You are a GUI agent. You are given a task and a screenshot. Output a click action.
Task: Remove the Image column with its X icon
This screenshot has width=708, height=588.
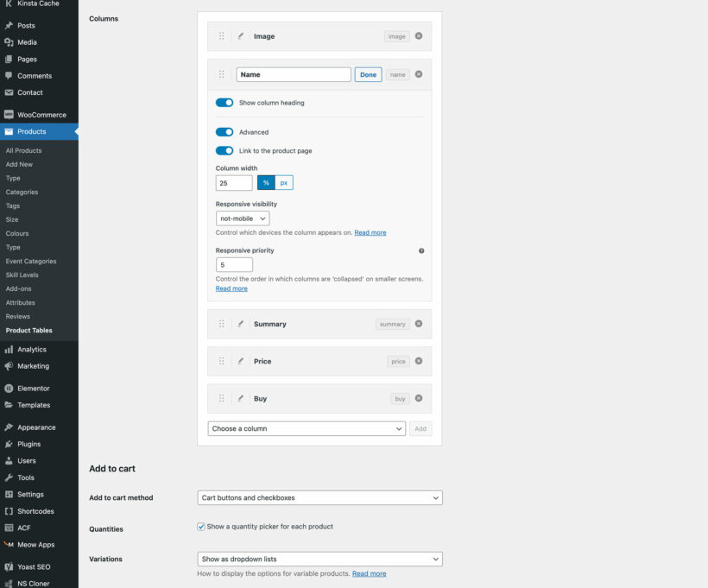click(x=419, y=36)
